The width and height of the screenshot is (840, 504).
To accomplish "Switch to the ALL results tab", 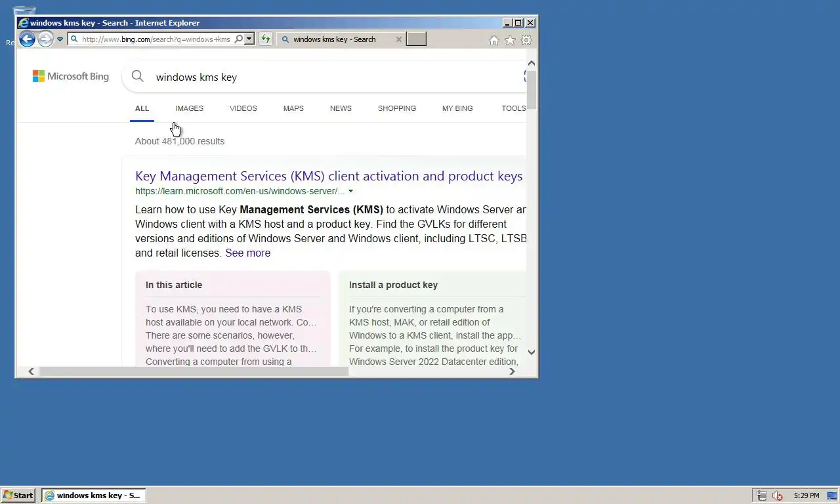I will [x=142, y=108].
